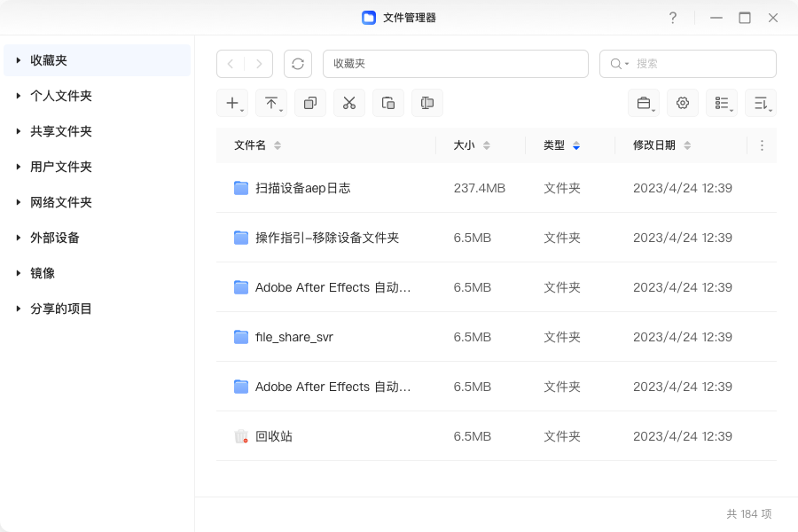Click the refresh button

pyautogui.click(x=298, y=64)
